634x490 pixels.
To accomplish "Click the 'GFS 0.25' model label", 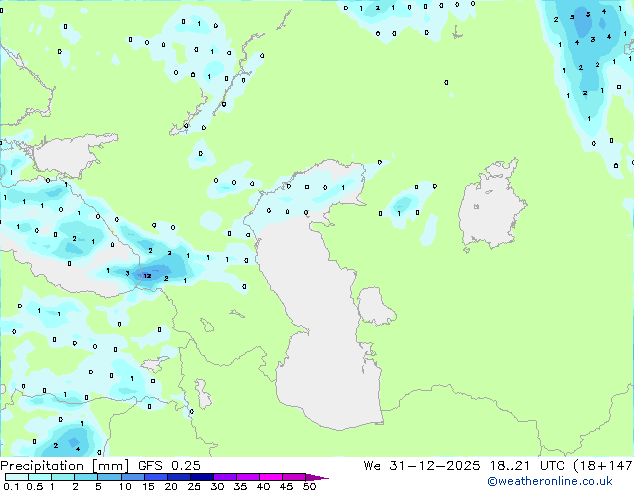I will point(169,465).
